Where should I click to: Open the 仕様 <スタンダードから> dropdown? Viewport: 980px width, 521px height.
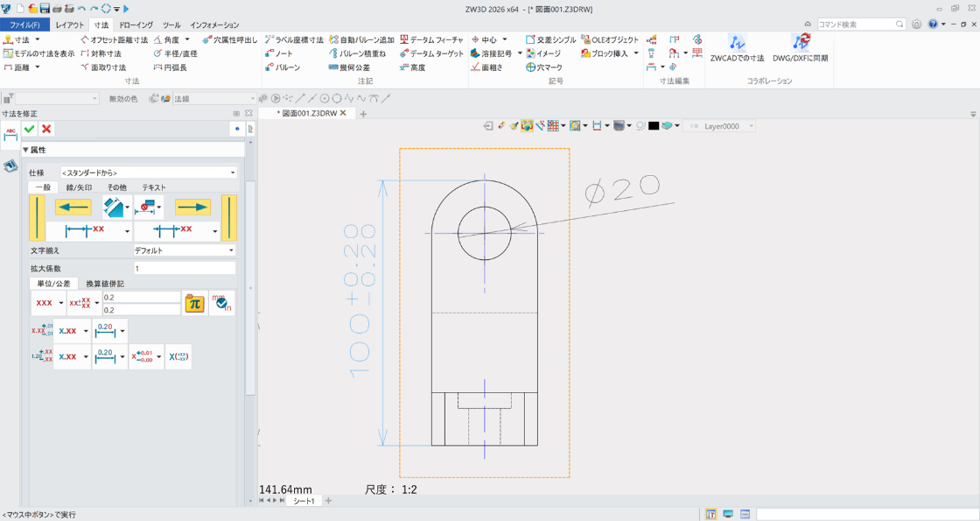[x=149, y=172]
